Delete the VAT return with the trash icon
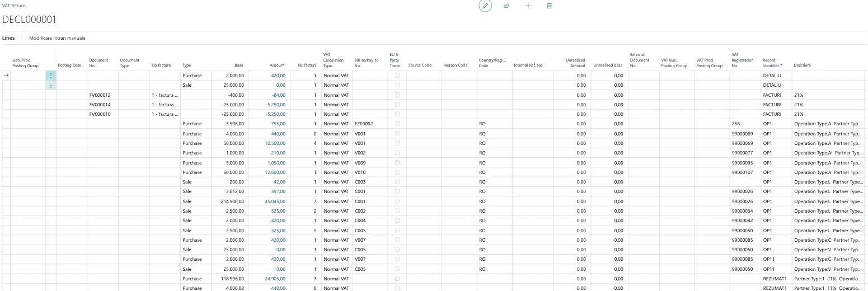Screen dimensions: 868x291 549,6
